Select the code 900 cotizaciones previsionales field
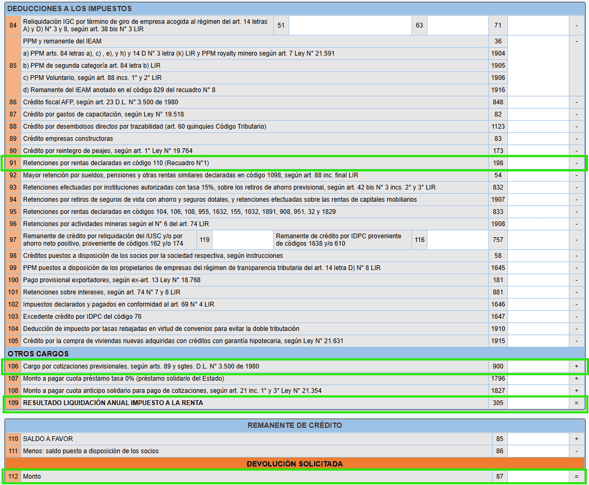The image size is (589, 485). click(x=538, y=366)
